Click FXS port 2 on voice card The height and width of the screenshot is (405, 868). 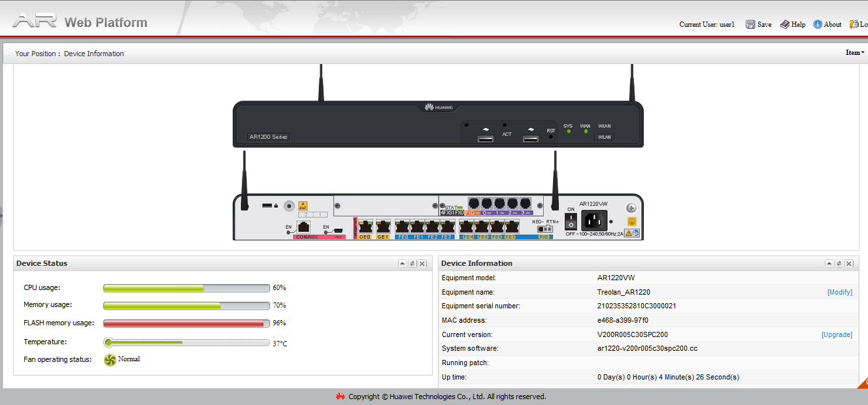513,203
